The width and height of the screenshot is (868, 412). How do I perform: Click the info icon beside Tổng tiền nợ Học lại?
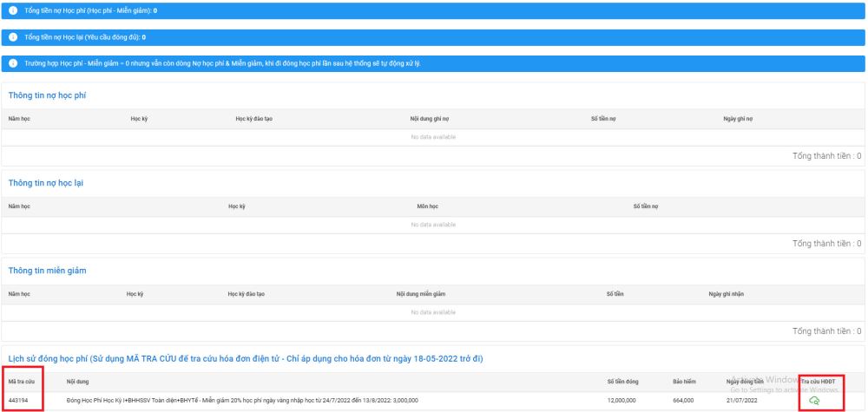(x=13, y=37)
